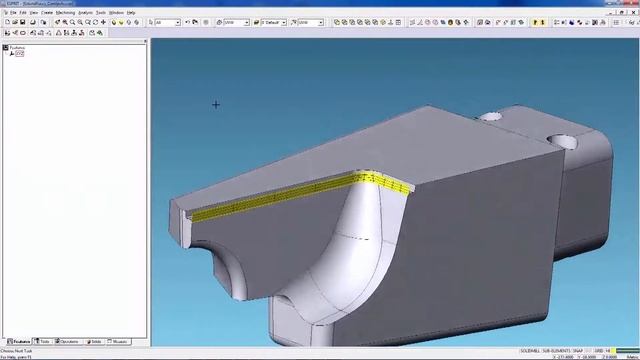The image size is (640, 360).
Task: Select the Rotate view circular arrow tool
Action: [96, 22]
